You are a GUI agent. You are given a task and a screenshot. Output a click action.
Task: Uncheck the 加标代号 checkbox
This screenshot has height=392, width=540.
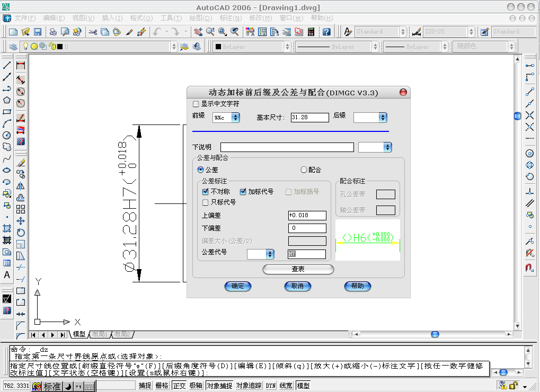[243, 191]
